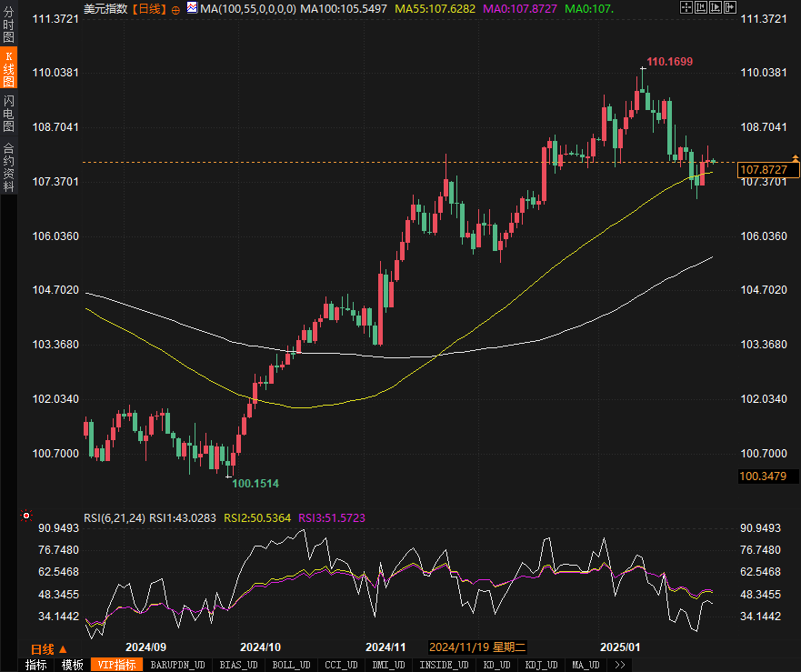The image size is (801, 672).
Task: Select the VIP指标 tab
Action: pyautogui.click(x=115, y=665)
